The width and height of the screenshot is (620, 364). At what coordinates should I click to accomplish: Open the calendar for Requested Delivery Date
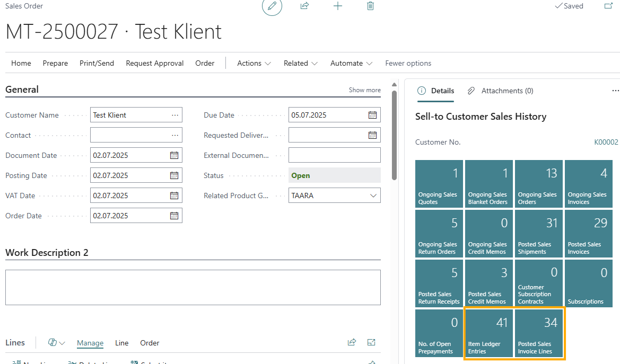pos(372,135)
